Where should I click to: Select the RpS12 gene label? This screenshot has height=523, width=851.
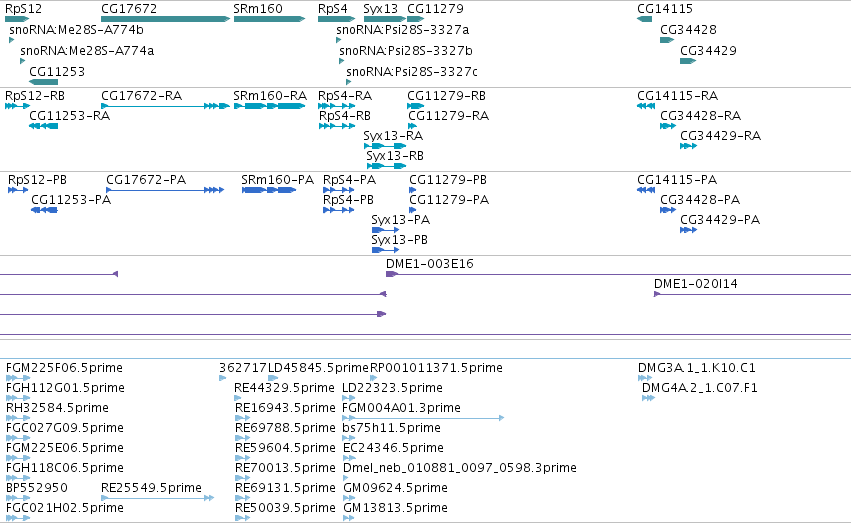coord(23,9)
